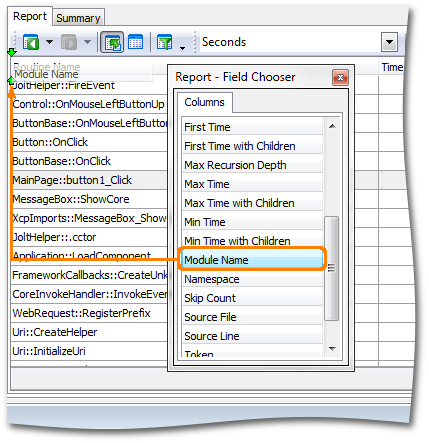Toggle the highlighted Field Chooser toolbar icon
The image size is (429, 443).
[112, 42]
